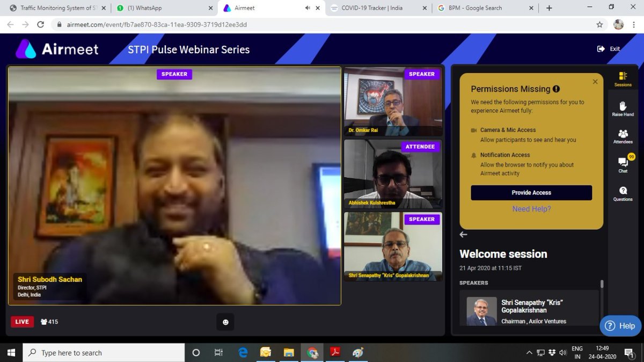Close the Permissions Missing card
The width and height of the screenshot is (644, 362).
pyautogui.click(x=595, y=82)
